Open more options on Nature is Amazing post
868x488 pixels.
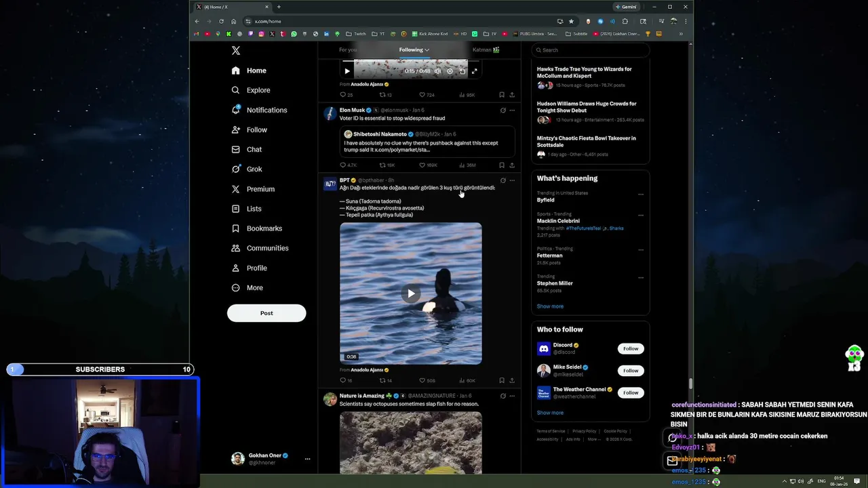(x=512, y=396)
